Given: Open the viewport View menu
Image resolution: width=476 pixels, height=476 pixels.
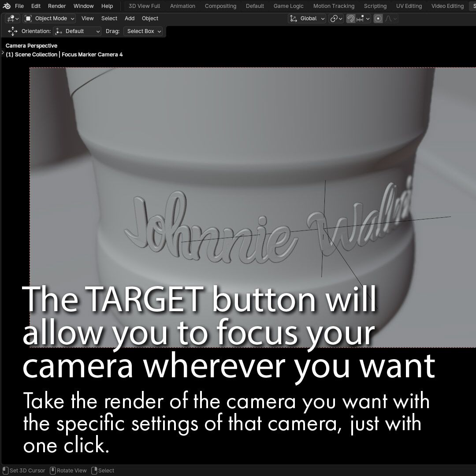Looking at the screenshot, I should tap(87, 19).
